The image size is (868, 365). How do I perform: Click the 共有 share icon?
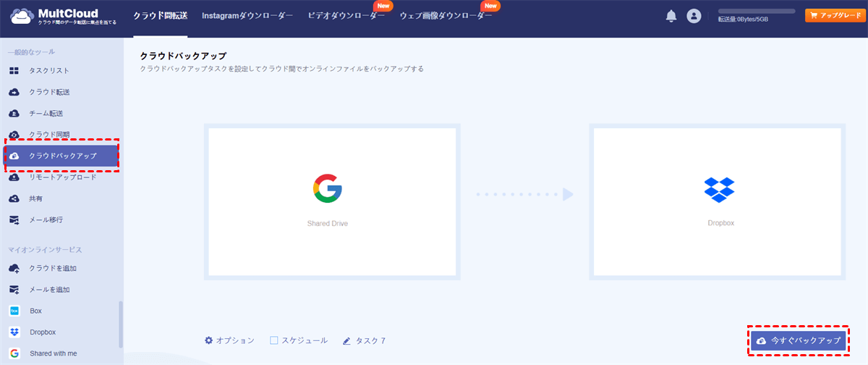click(14, 198)
